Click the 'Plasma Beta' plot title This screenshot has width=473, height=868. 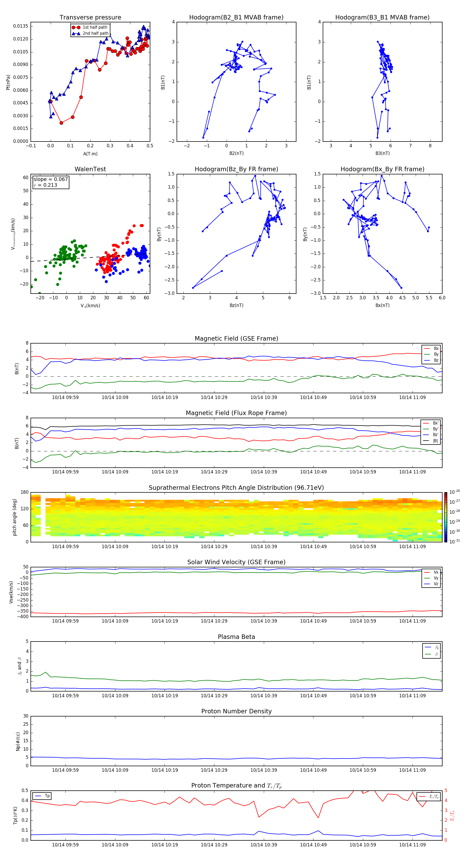(236, 637)
